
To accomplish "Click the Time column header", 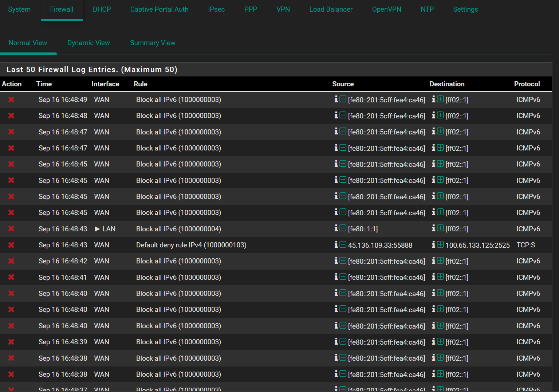I will 44,84.
